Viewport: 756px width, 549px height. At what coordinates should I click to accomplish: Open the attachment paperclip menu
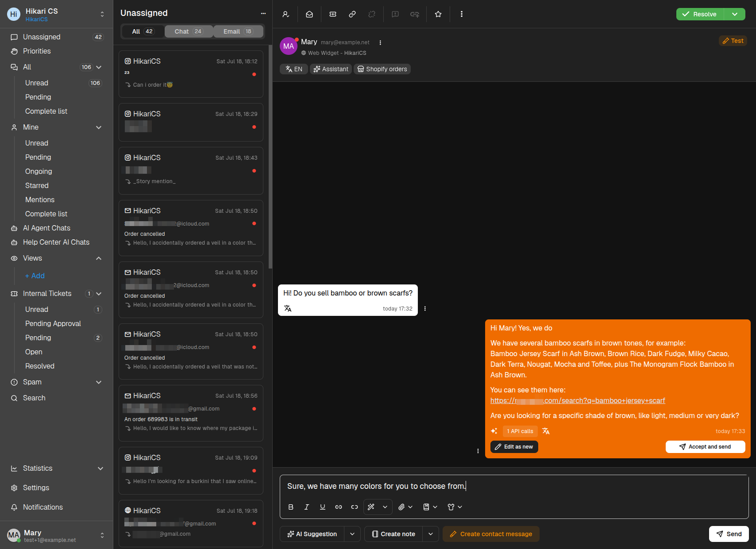pyautogui.click(x=405, y=507)
